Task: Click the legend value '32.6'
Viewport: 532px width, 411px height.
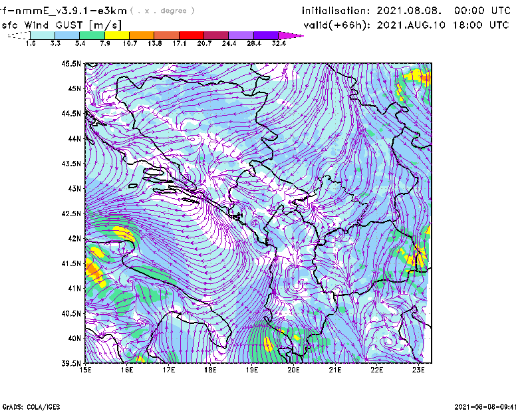Action: (x=279, y=43)
